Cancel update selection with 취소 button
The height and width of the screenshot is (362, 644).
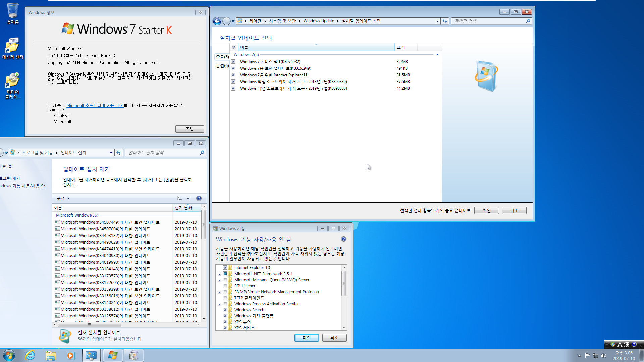pyautogui.click(x=514, y=210)
